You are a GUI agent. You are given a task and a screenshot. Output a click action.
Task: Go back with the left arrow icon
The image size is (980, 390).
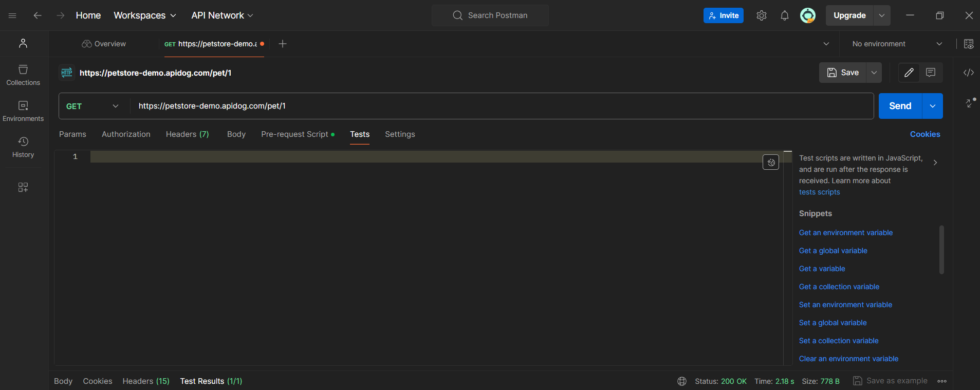tap(38, 15)
